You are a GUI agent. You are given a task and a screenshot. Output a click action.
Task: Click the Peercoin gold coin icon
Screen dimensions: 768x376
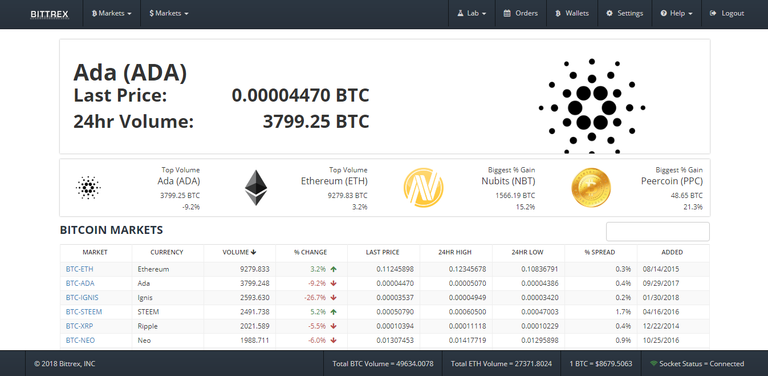click(x=591, y=188)
